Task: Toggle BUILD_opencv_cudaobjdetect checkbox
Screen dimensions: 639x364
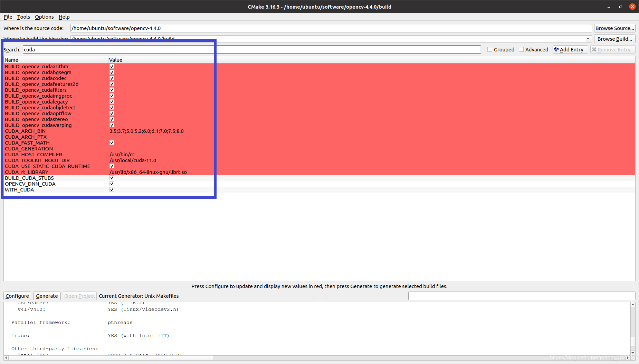Action: click(x=112, y=108)
